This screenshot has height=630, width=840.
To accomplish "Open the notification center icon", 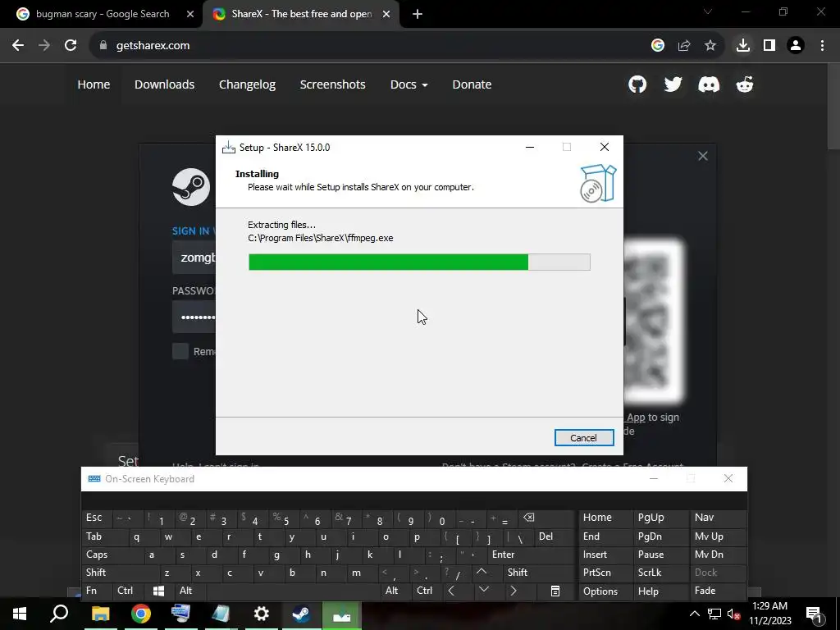I will pyautogui.click(x=814, y=614).
